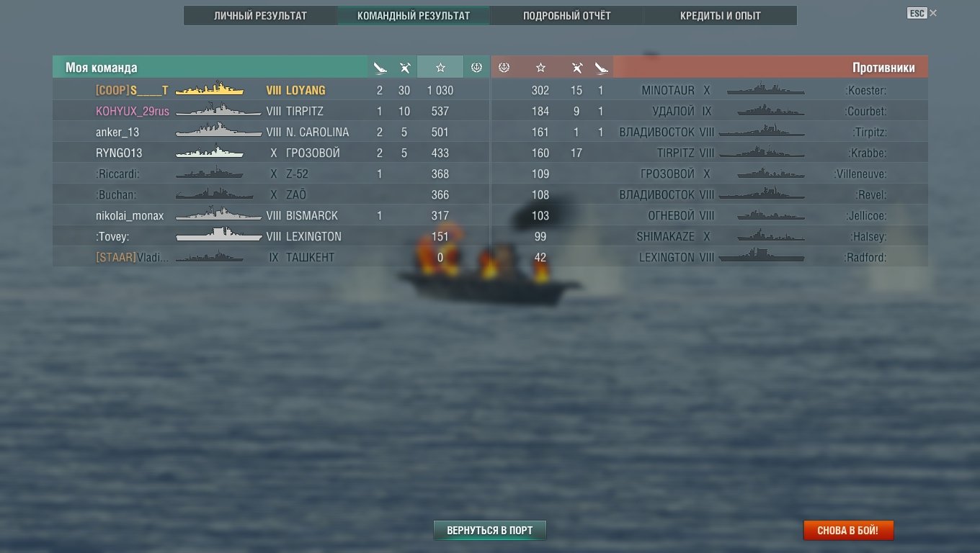Select player anker_13 in team list
The width and height of the screenshot is (980, 553).
click(271, 132)
